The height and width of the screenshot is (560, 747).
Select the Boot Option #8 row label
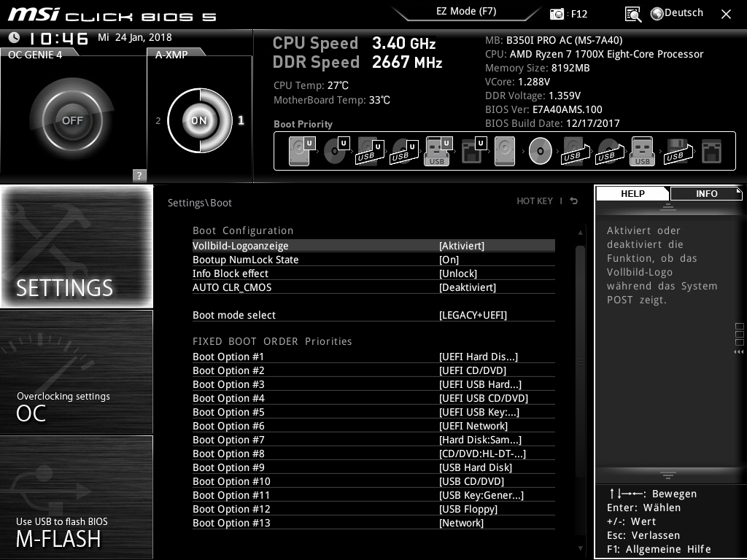(228, 454)
